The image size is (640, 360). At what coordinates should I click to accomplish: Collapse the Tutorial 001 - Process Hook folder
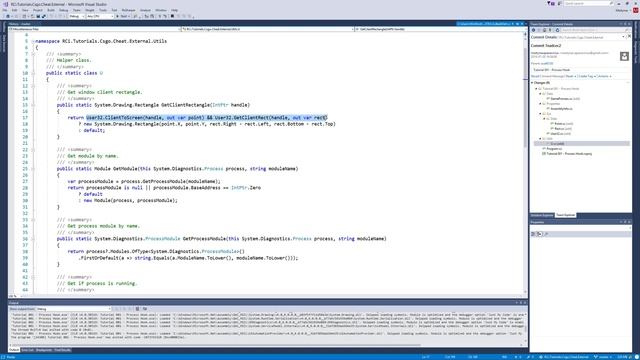536,89
